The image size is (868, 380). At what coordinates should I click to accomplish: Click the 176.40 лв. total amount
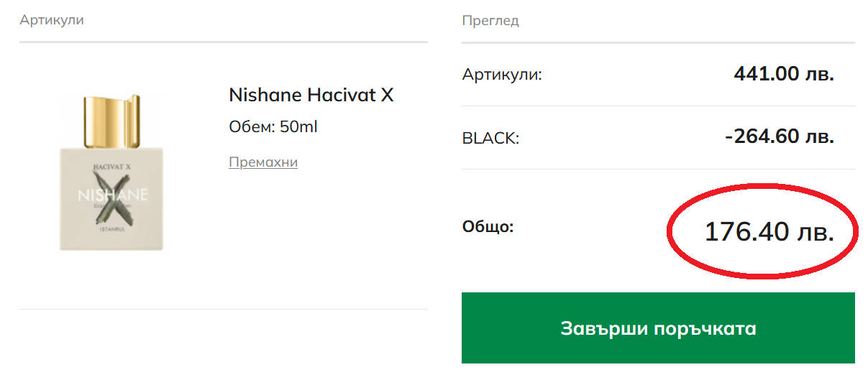tap(769, 232)
